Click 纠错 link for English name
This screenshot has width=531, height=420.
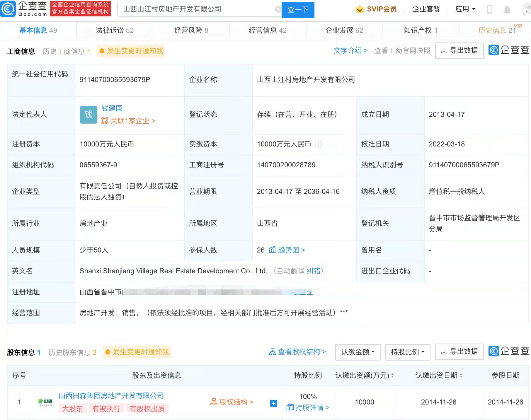[314, 271]
